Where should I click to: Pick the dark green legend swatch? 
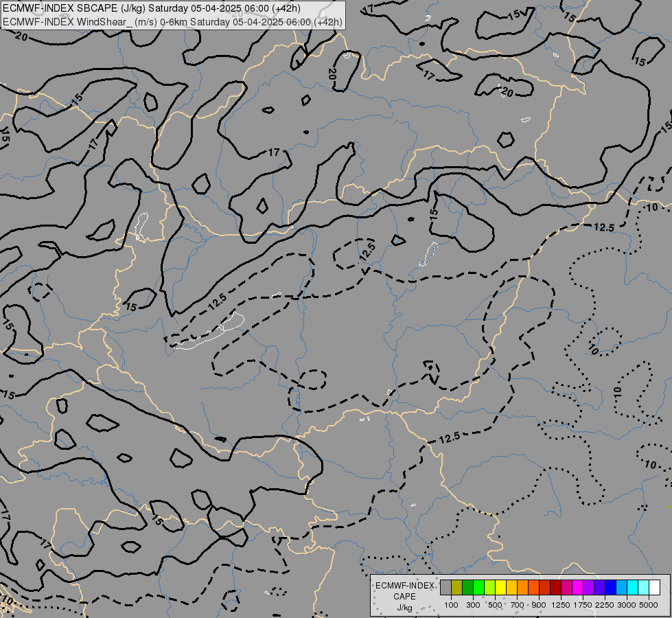tap(468, 588)
